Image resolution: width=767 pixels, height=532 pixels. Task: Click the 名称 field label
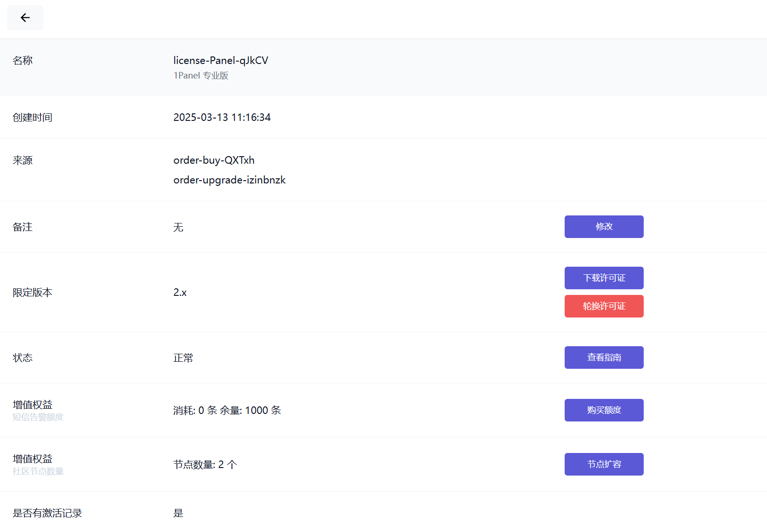(x=23, y=61)
